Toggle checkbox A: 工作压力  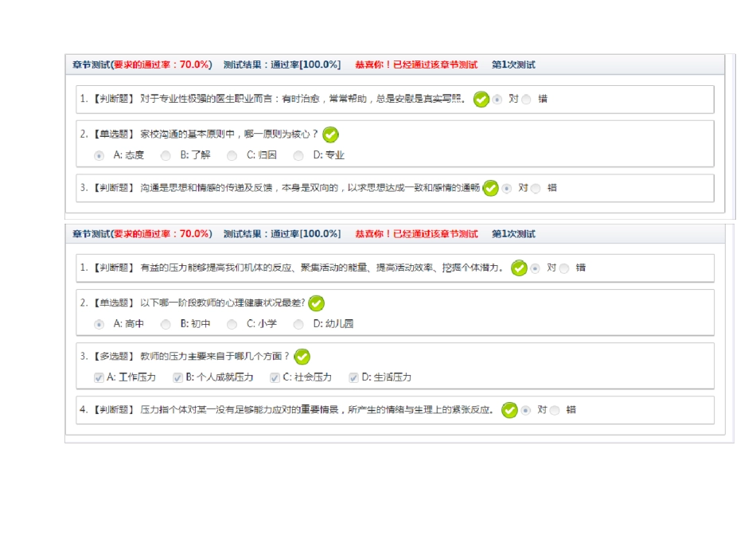coord(99,377)
